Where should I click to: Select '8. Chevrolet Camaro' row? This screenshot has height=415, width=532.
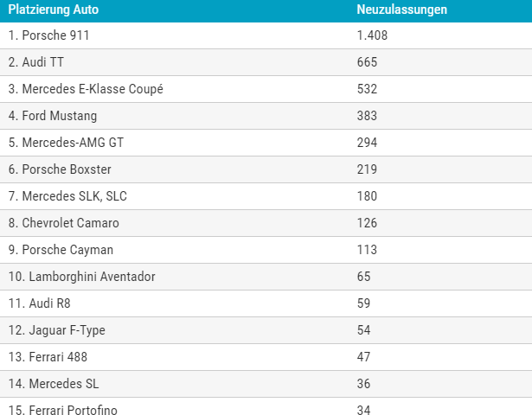pyautogui.click(x=266, y=223)
